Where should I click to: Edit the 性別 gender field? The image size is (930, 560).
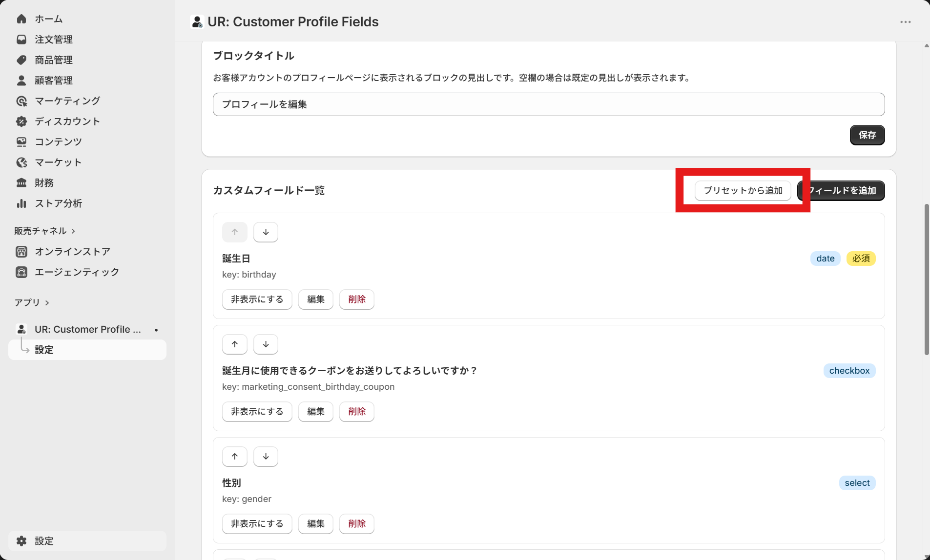316,524
